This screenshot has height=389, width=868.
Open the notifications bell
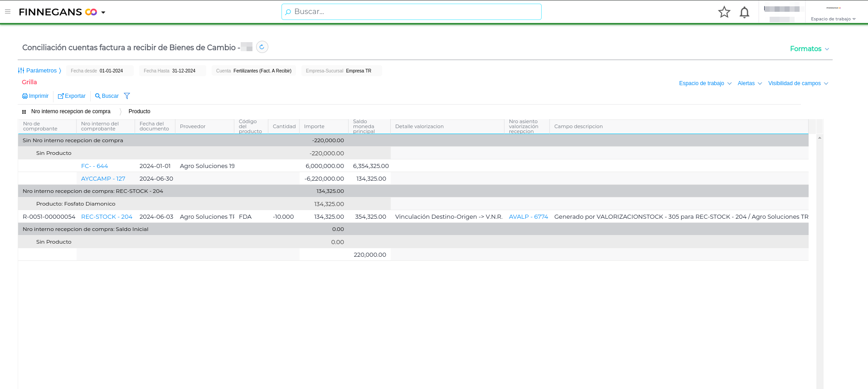(744, 12)
